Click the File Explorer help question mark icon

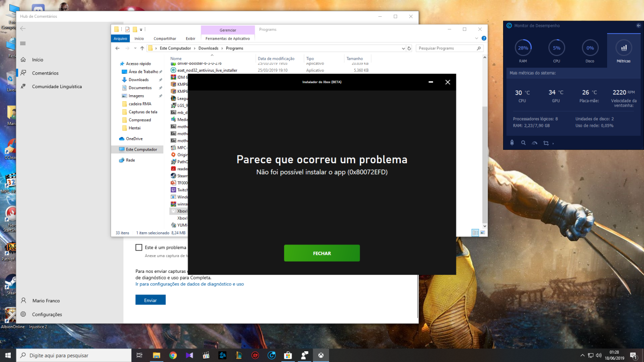point(483,38)
